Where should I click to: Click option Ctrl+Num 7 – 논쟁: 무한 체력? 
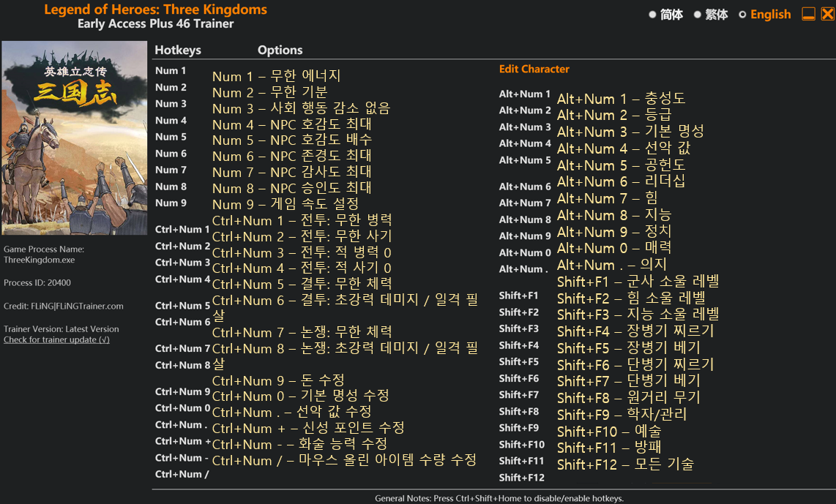302,332
